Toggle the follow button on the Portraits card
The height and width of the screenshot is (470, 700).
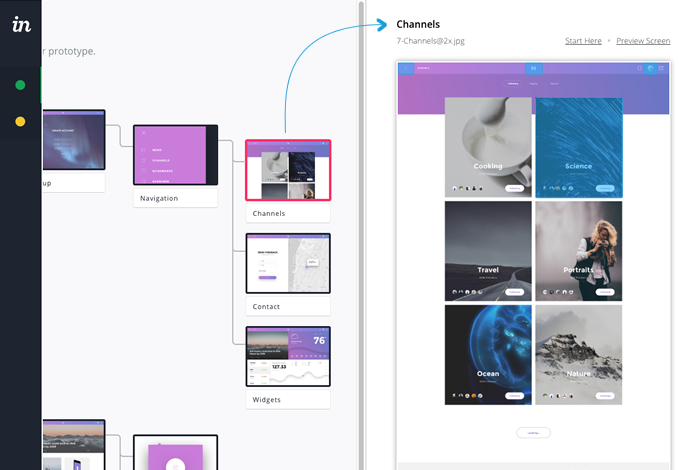tap(605, 292)
